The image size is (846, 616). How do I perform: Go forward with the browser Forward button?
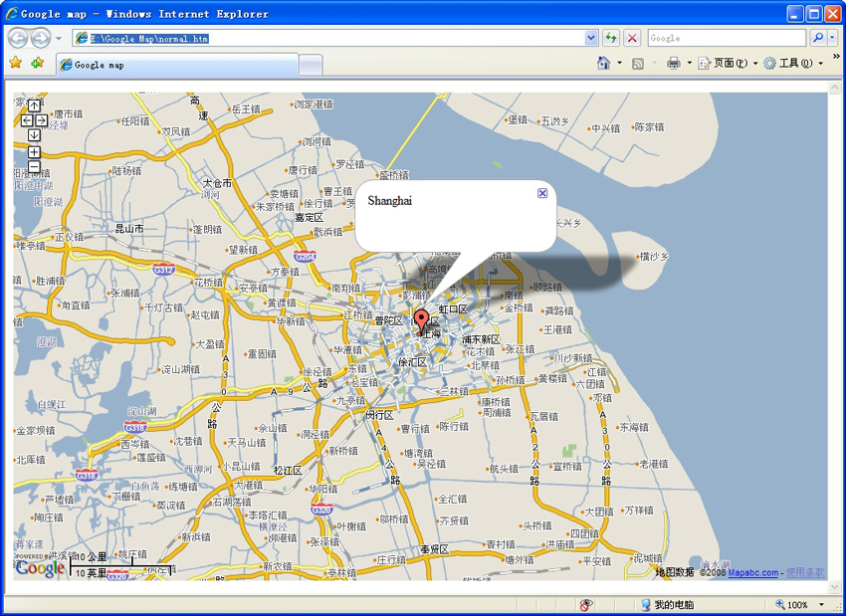pos(40,38)
